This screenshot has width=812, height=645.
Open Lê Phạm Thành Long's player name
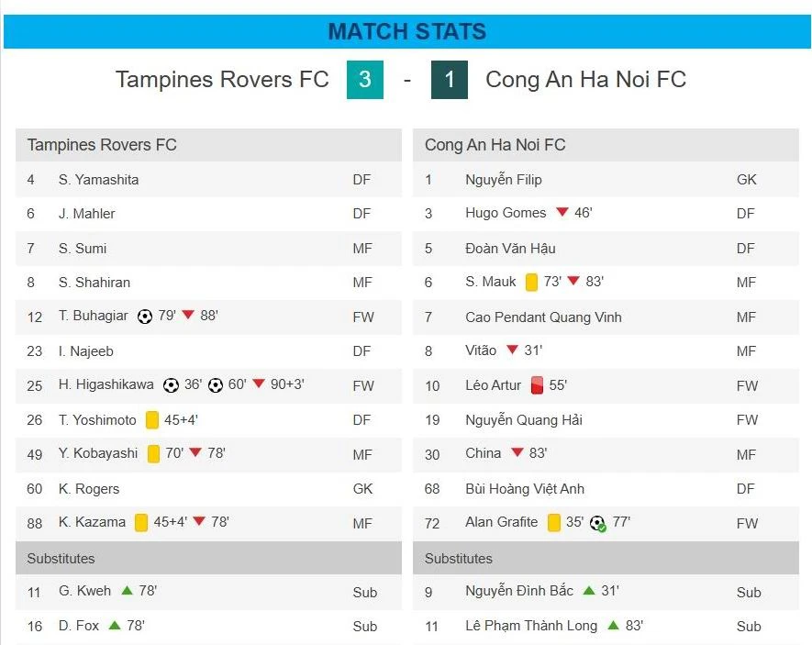coord(530,626)
